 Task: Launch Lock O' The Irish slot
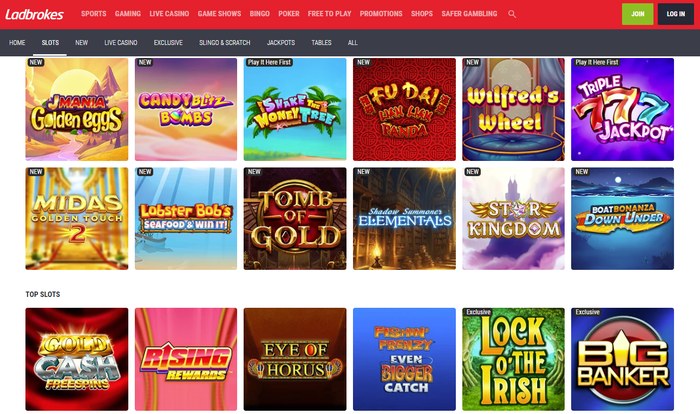coord(513,359)
